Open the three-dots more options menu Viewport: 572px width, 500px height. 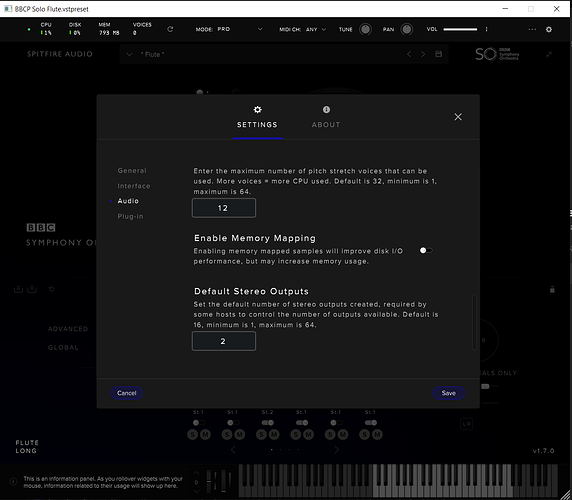click(x=532, y=30)
